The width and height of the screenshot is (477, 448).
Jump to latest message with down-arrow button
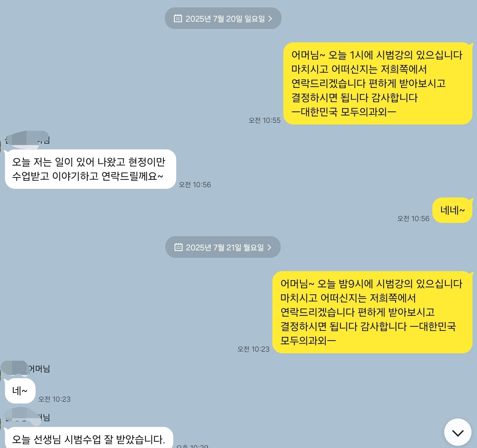tap(458, 432)
